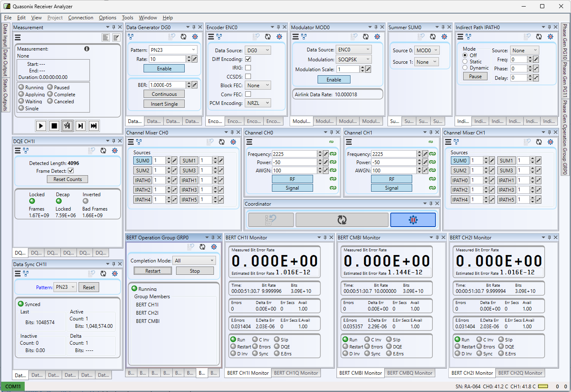Click the BERT Operation Group GRP0 refresh icon

pyautogui.click(x=202, y=247)
